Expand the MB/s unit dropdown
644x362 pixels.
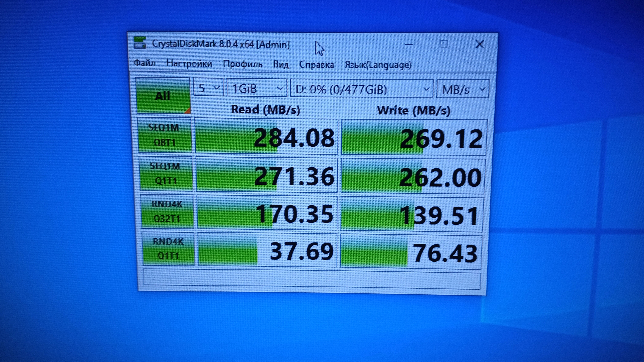[463, 89]
